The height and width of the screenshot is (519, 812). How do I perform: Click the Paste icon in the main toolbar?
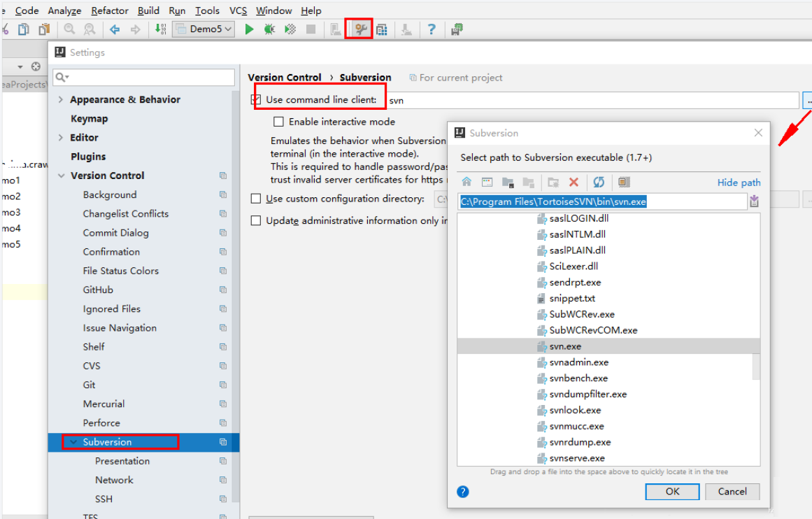(45, 29)
